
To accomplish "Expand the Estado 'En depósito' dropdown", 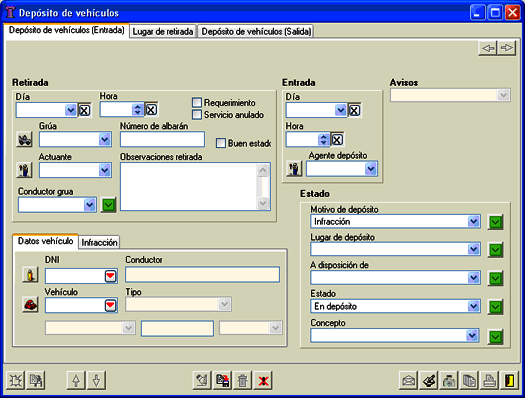I will (x=473, y=306).
